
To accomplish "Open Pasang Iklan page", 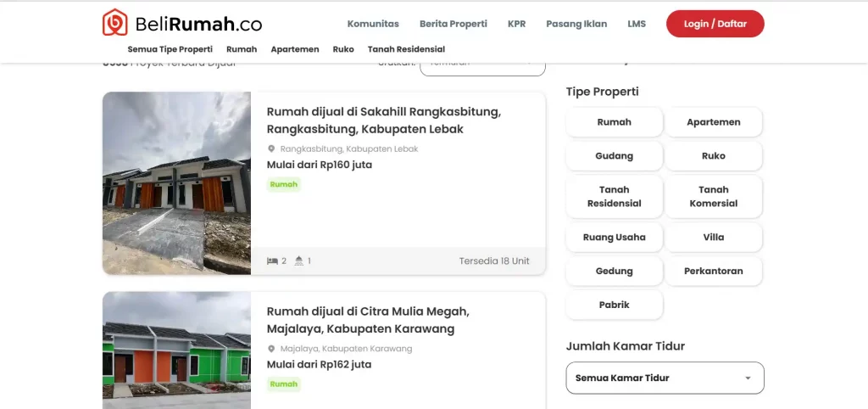I will pyautogui.click(x=576, y=24).
